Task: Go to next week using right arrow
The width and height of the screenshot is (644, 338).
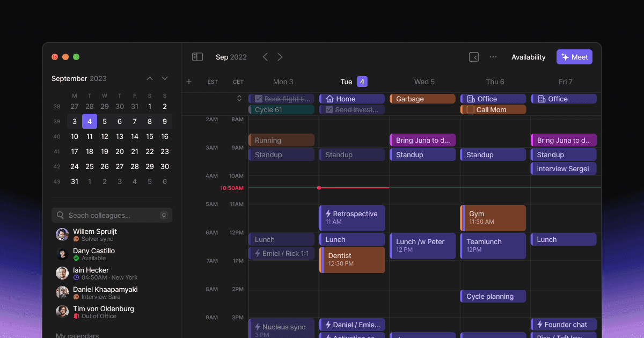Action: [x=280, y=57]
